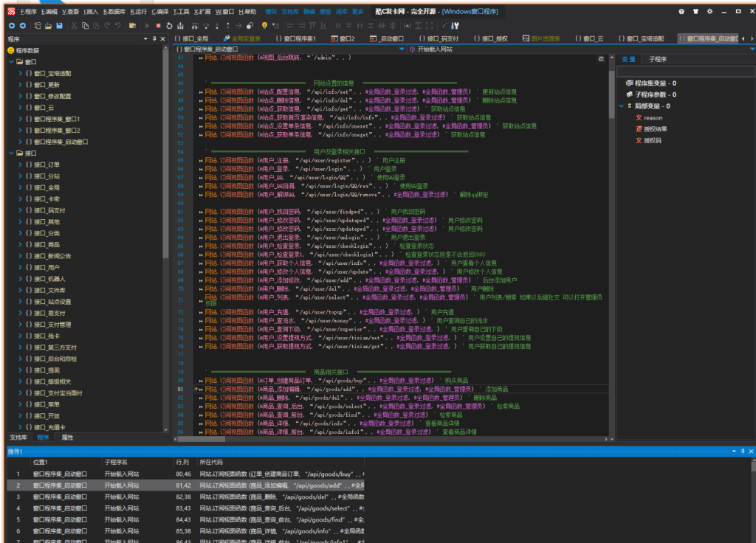The image size is (756, 543).
Task: Click the green Run button
Action: (147, 26)
